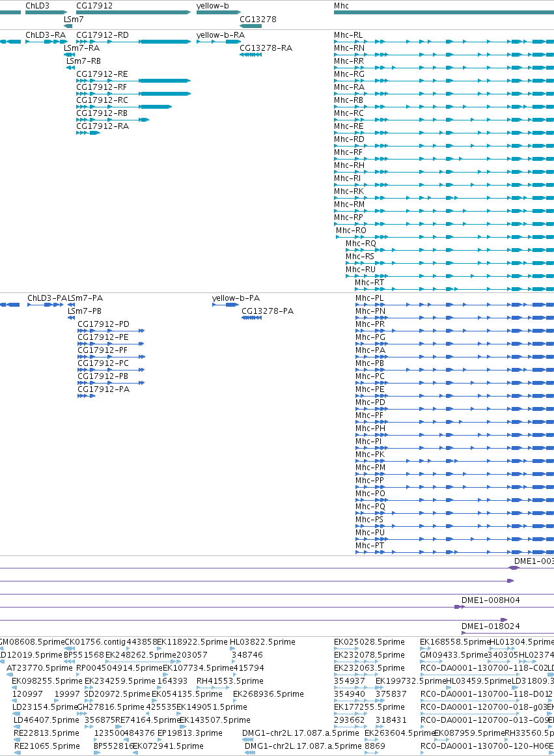This screenshot has width=554, height=756.
Task: Select EST entry 415794
Action: [x=248, y=668]
